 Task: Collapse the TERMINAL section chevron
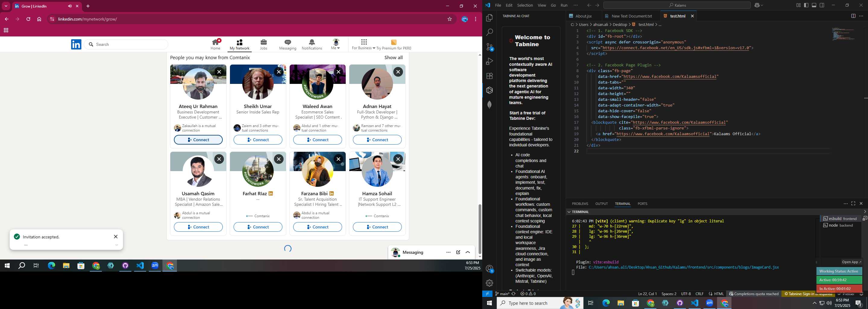point(569,212)
